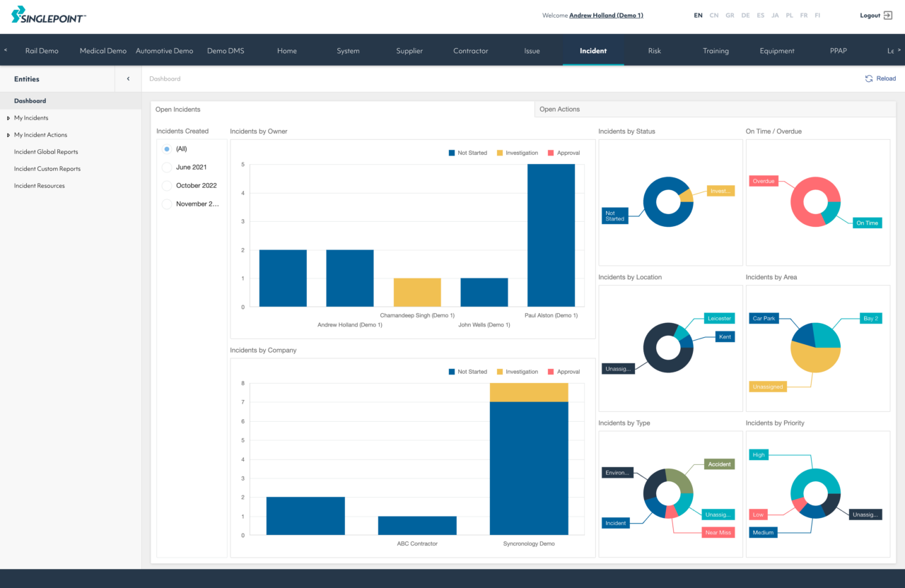
Task: Open Incident Global Reports
Action: pyautogui.click(x=46, y=152)
